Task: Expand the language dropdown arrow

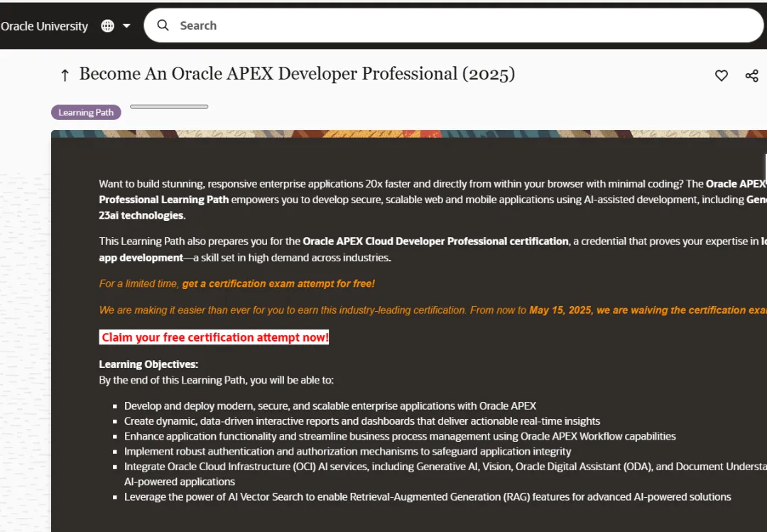Action: pyautogui.click(x=126, y=26)
